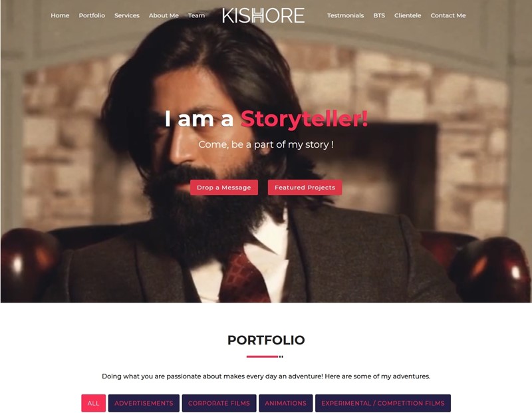Go to Portfolio in navigation bar
Viewport: 532px width, 413px height.
coord(92,15)
